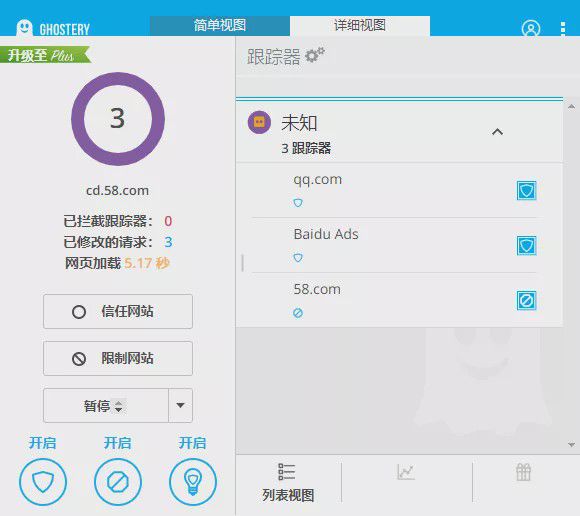Click the 升级至 Plus banner

point(45,55)
